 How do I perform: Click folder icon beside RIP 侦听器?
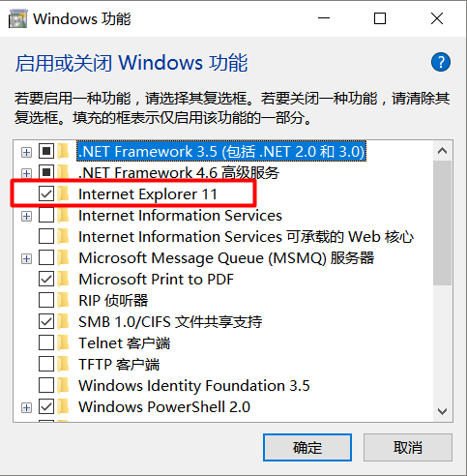[x=64, y=300]
